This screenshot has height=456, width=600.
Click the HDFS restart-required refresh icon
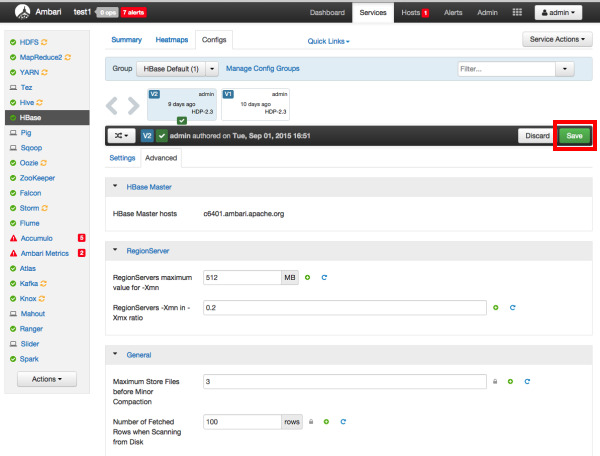pos(44,42)
